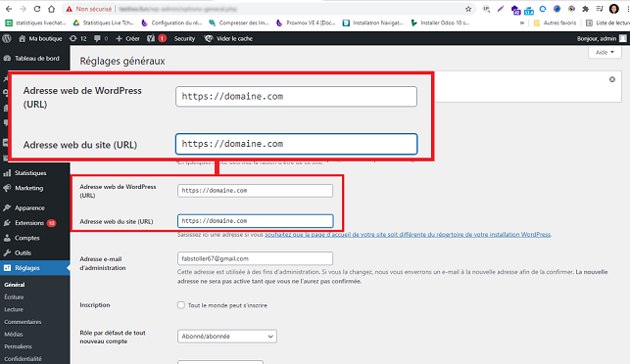This screenshot has height=364, width=630.
Task: Select the Réglages sidebar menu
Action: (35, 268)
